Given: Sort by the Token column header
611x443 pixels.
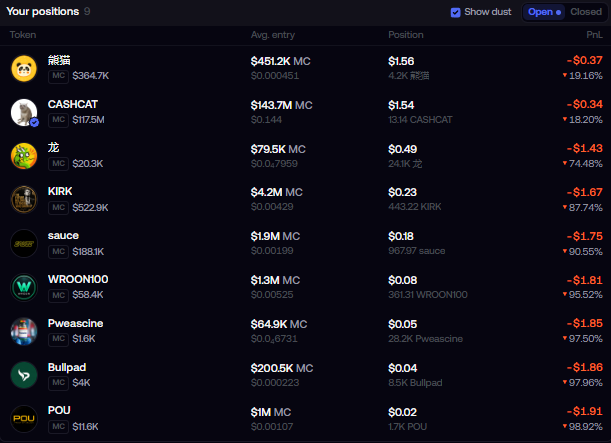Looking at the screenshot, I should tap(23, 35).
